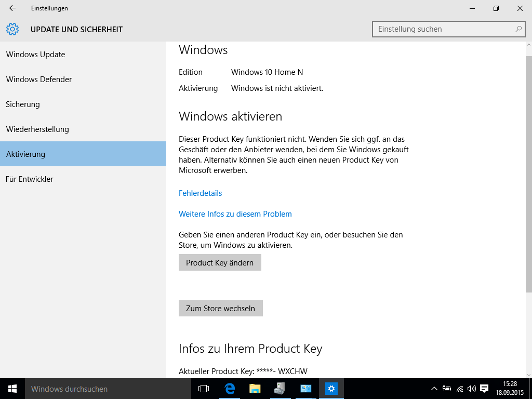Open the computer tool taskbar icon

pos(280,389)
